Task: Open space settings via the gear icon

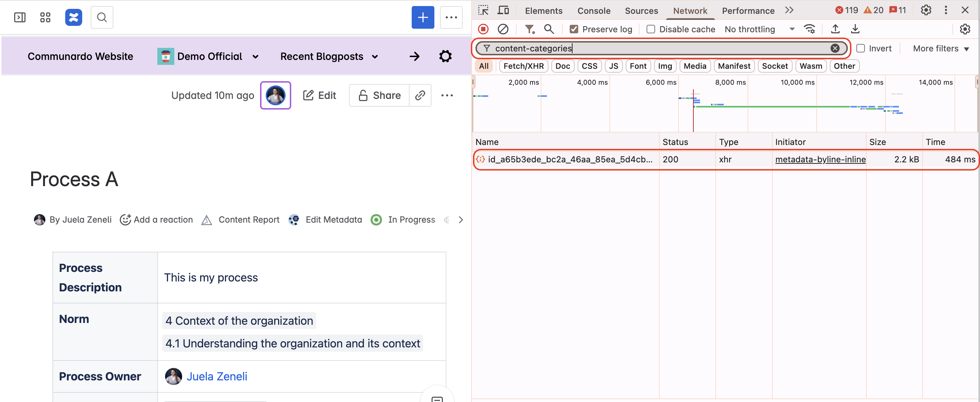Action: point(445,56)
